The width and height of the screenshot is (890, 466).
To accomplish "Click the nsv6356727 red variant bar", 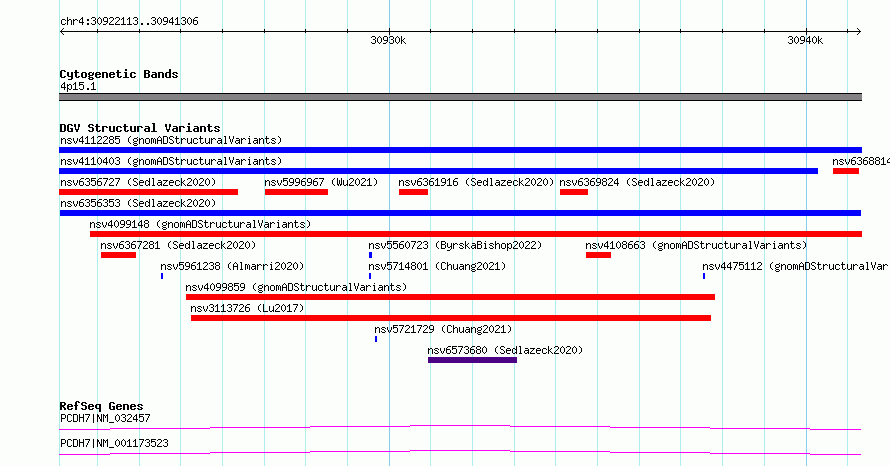I will tap(149, 192).
